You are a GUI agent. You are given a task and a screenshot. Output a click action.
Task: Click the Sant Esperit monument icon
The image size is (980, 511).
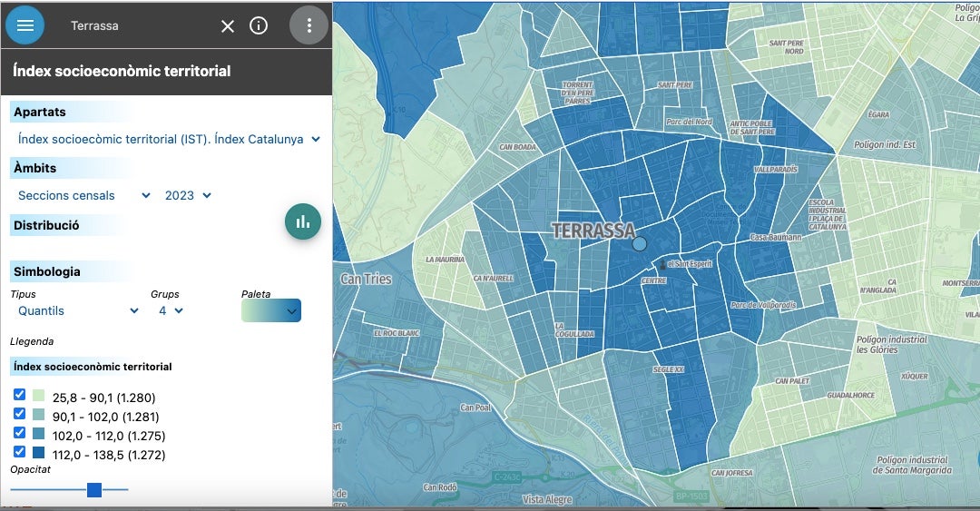(661, 264)
